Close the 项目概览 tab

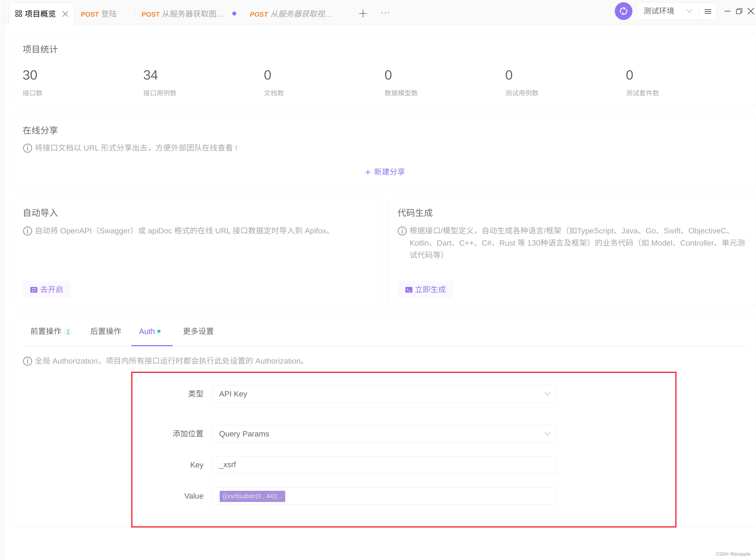tap(65, 14)
